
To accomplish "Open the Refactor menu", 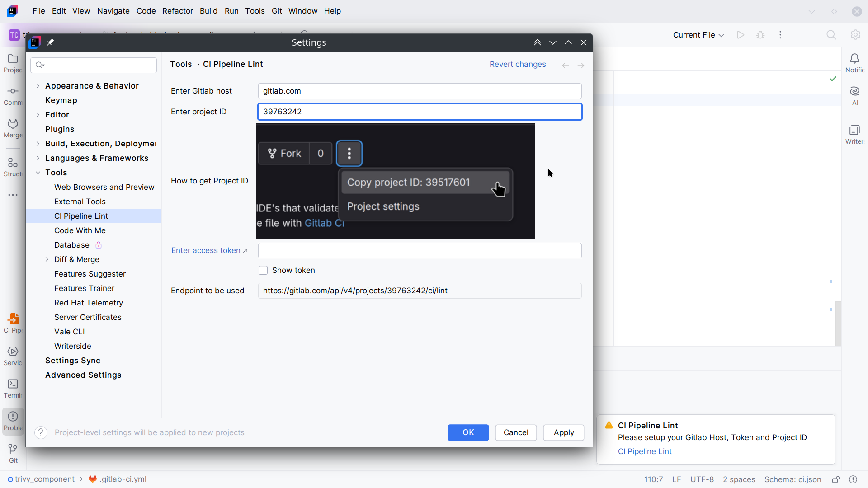I will click(177, 11).
